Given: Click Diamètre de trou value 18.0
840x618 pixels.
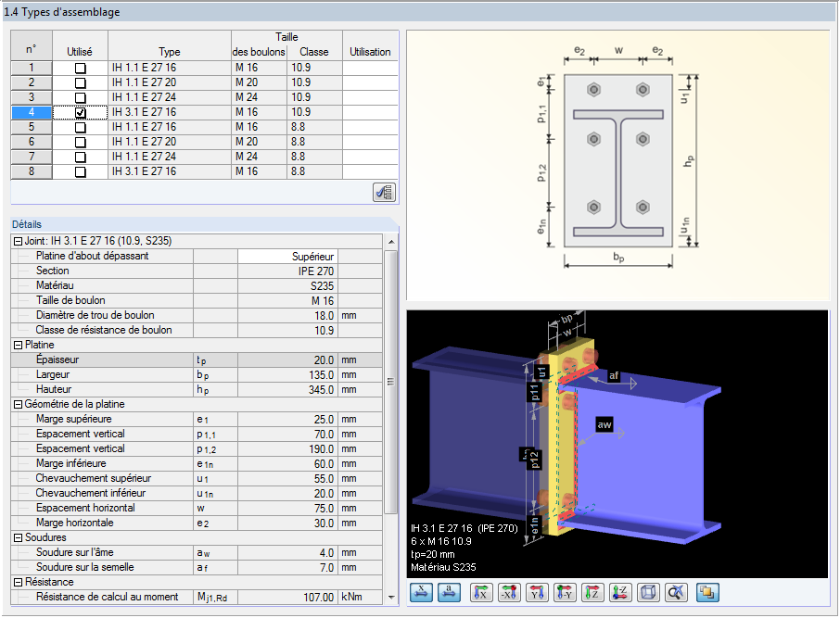Looking at the screenshot, I should (x=287, y=316).
